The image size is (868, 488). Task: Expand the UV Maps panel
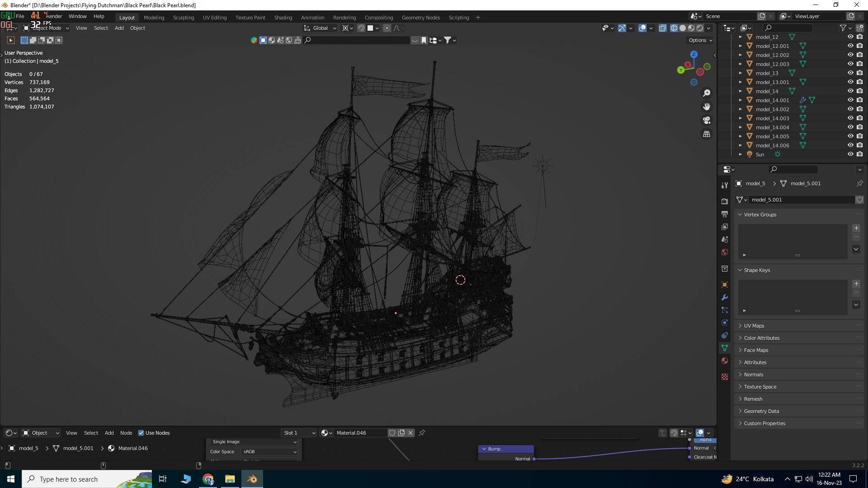coord(800,326)
